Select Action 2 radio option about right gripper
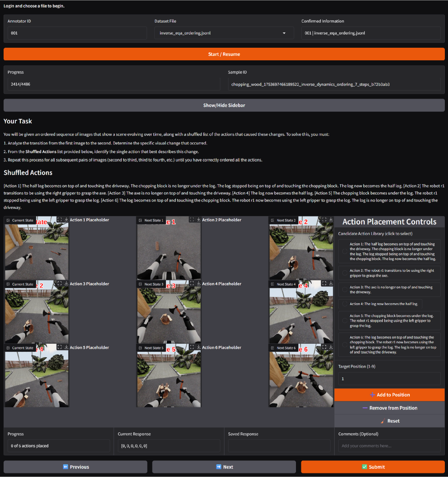The height and width of the screenshot is (477, 448). tap(345, 273)
